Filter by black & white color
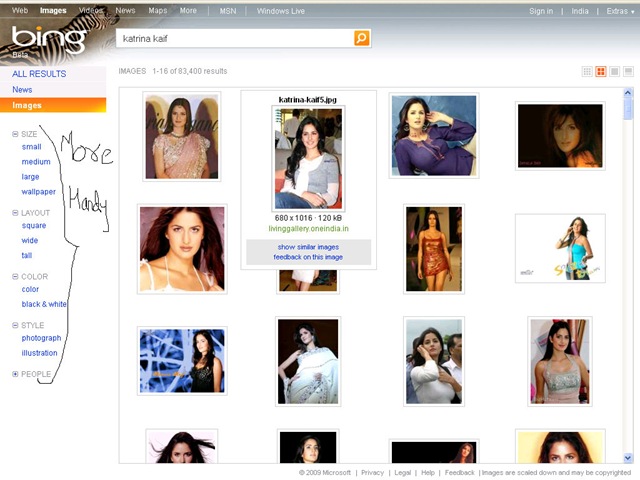This screenshot has height=480, width=640. tap(44, 304)
